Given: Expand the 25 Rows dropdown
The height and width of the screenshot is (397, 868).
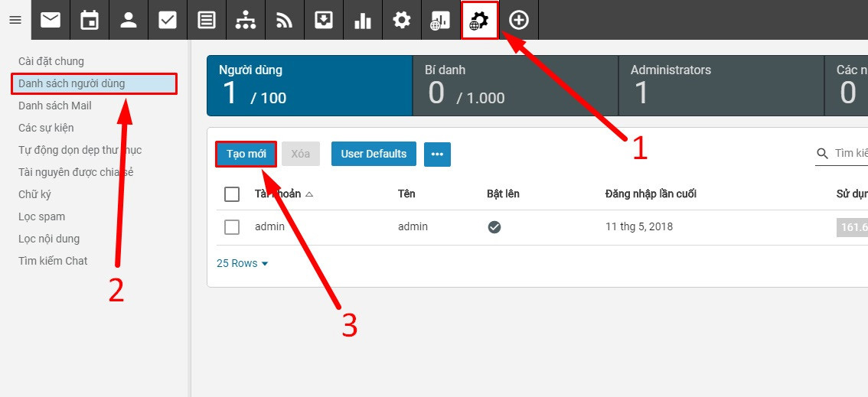Looking at the screenshot, I should point(242,263).
